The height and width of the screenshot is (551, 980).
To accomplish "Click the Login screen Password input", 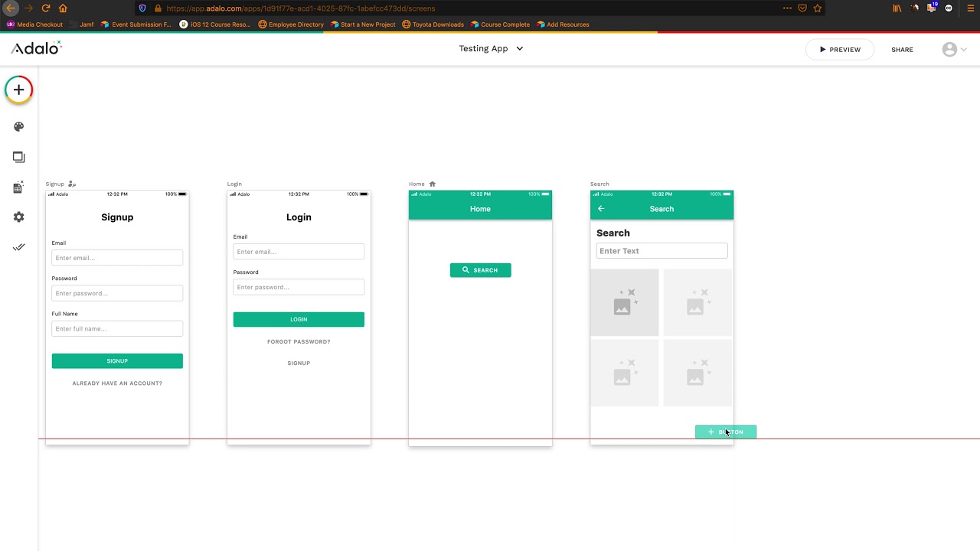I will pyautogui.click(x=299, y=287).
